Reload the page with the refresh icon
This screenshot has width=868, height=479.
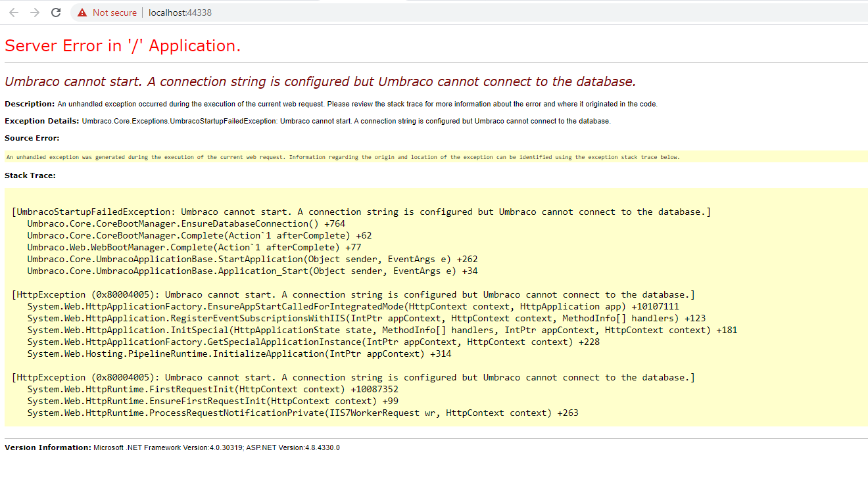[x=56, y=12]
